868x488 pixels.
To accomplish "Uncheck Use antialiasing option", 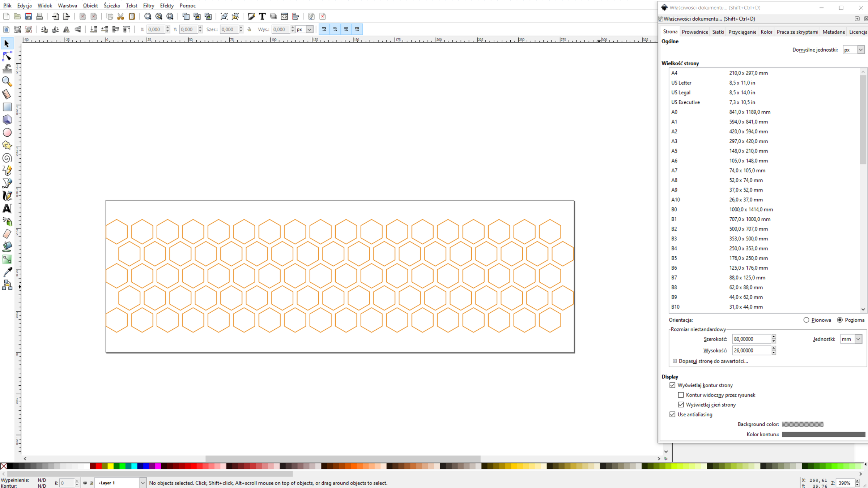I will (x=672, y=414).
